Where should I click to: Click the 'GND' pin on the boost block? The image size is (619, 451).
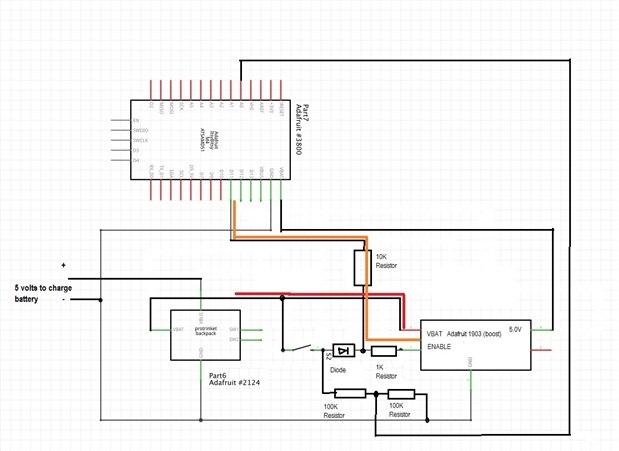pos(470,361)
